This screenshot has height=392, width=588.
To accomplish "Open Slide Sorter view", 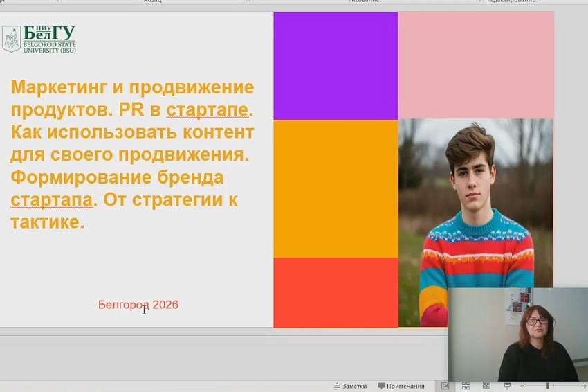I will (466, 386).
